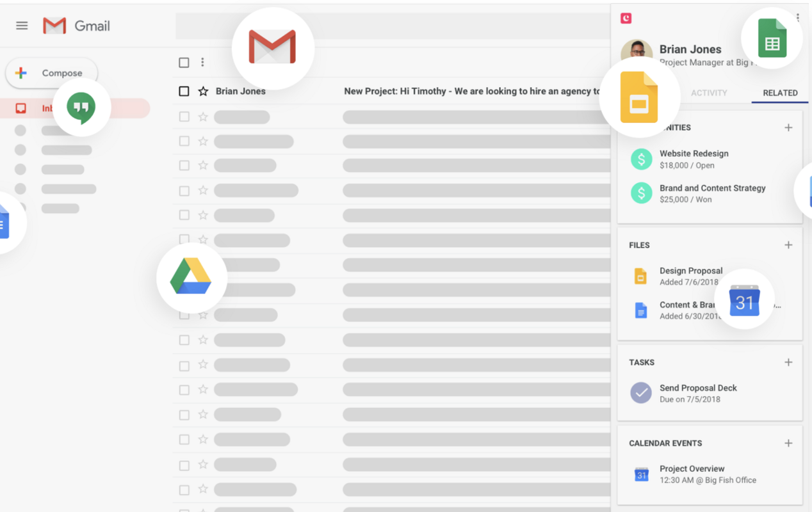
Task: Star the Brian Jones email
Action: point(203,92)
